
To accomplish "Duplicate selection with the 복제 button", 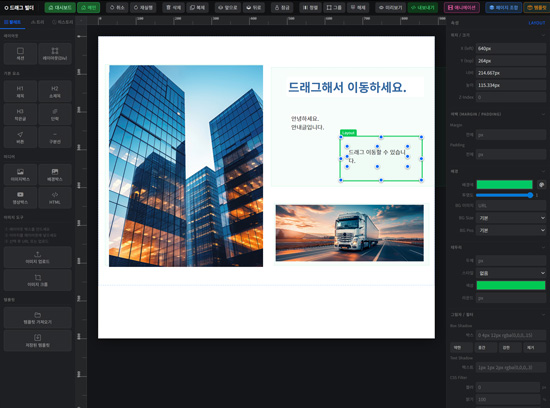I will (197, 7).
